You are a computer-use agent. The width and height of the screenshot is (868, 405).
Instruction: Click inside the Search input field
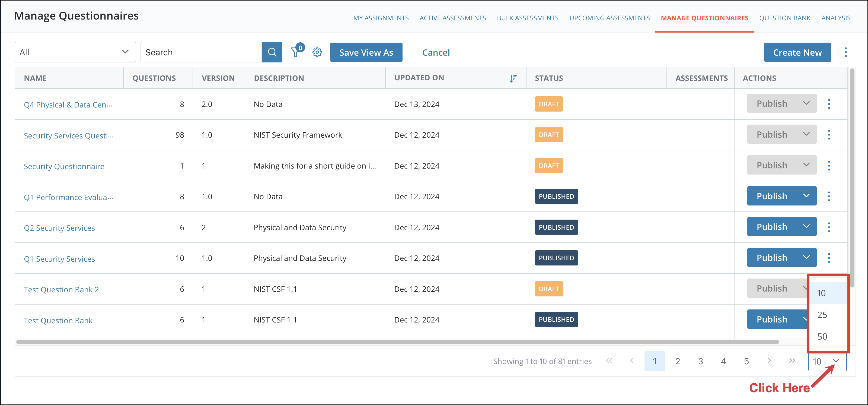click(x=199, y=52)
